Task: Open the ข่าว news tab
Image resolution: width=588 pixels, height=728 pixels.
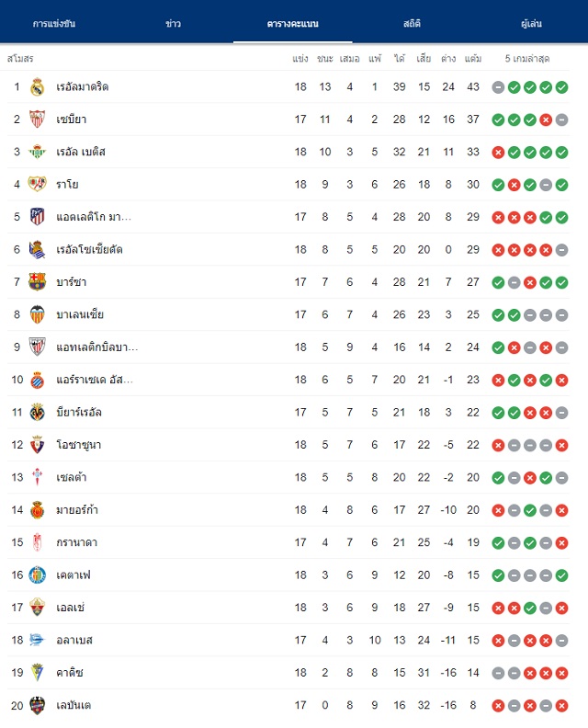Action: click(173, 24)
